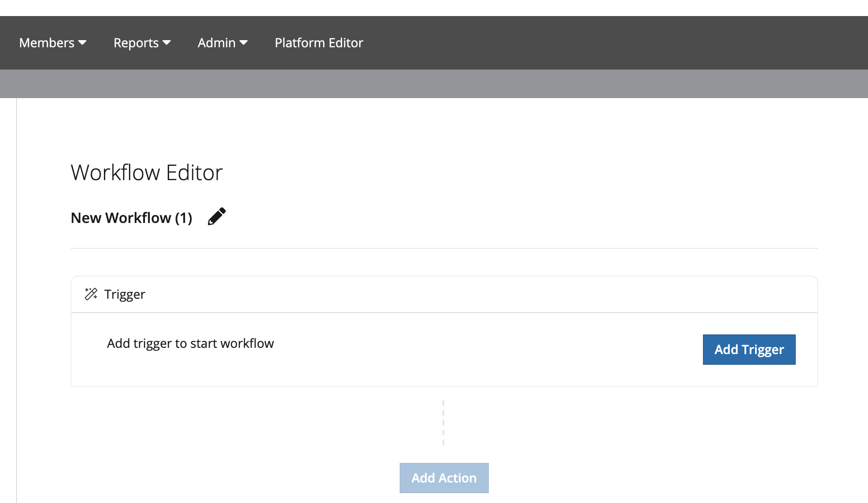
Task: Go to Platform Editor
Action: pyautogui.click(x=319, y=43)
